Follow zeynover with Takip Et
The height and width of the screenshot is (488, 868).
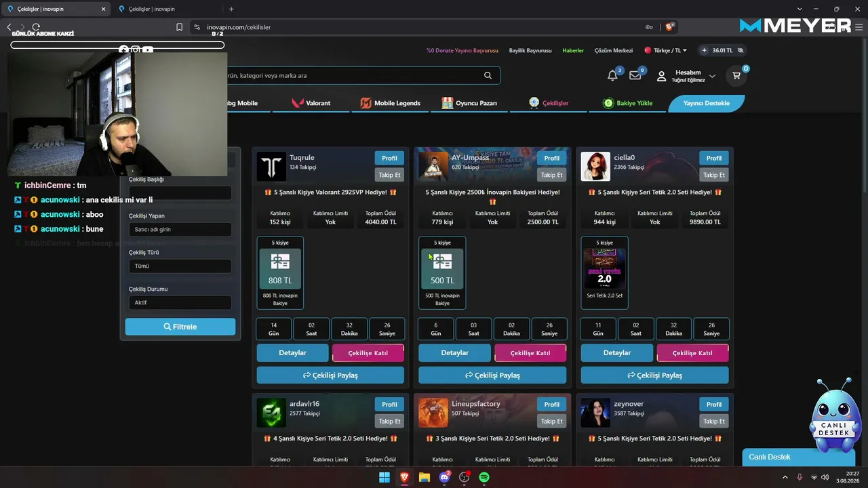(714, 421)
